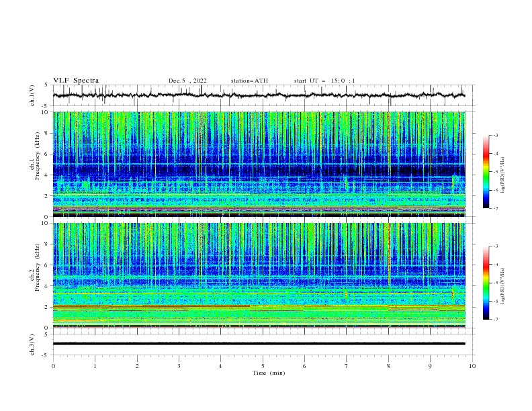This screenshot has height=411, width=532.
Task: Click the "6" kHz tick of ch.1 spectrogram
Action: coord(47,154)
